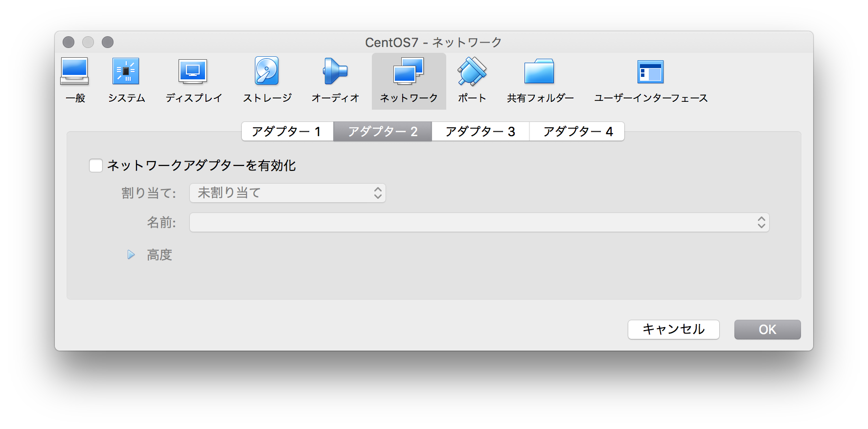Viewport: 868px width, 429px height.
Task: Open the システム settings icon
Action: 126,81
